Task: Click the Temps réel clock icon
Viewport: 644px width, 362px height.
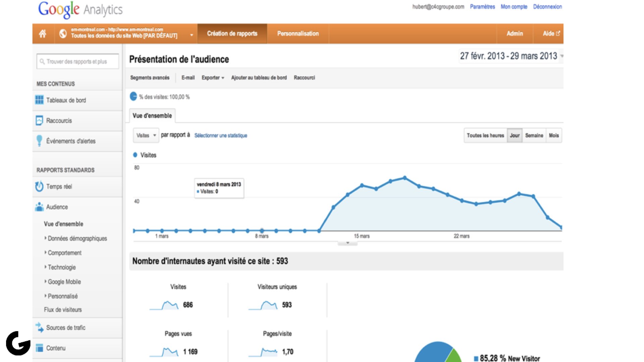Action: (x=39, y=186)
